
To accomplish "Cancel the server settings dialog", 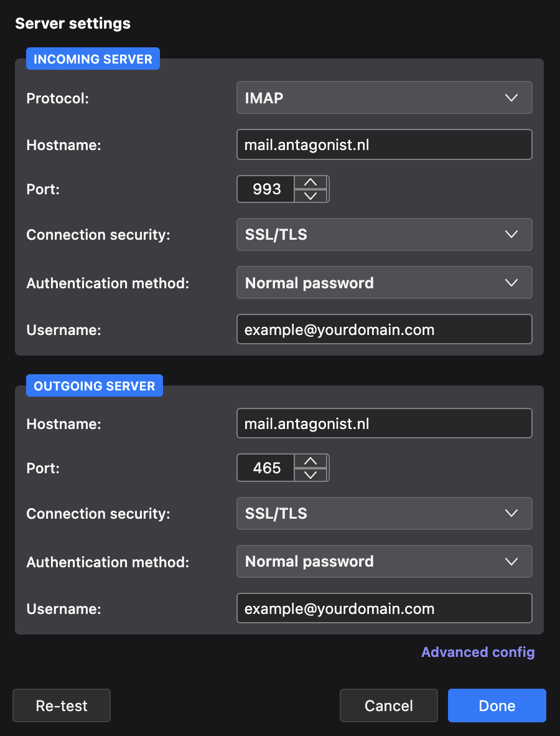I will coord(388,705).
